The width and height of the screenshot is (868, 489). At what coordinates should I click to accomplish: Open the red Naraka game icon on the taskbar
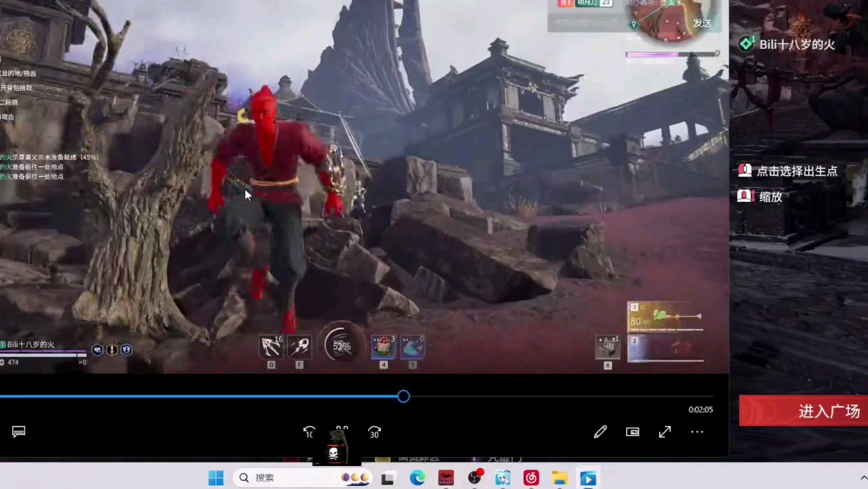tap(446, 478)
